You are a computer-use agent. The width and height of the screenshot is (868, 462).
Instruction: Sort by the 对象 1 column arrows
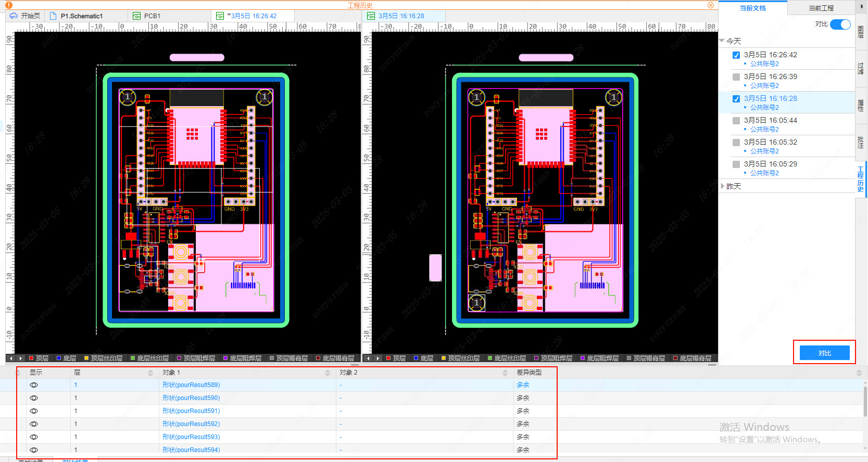pos(328,373)
